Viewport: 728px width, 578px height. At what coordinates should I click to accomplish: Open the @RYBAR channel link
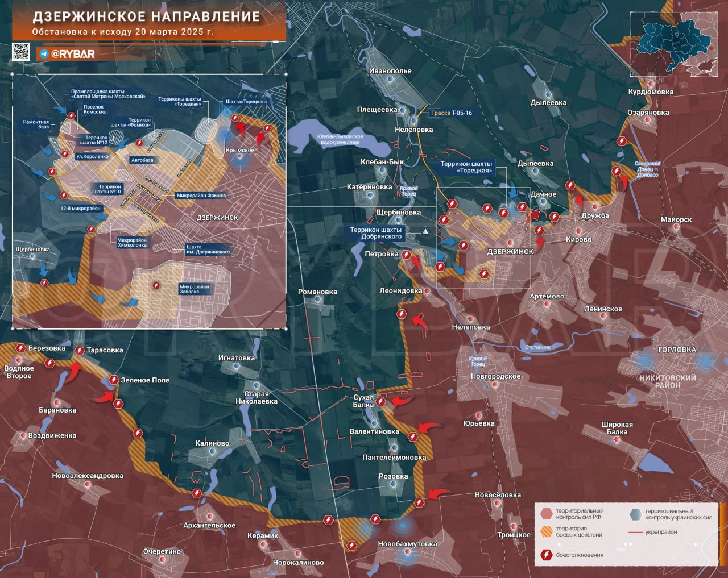click(x=73, y=55)
